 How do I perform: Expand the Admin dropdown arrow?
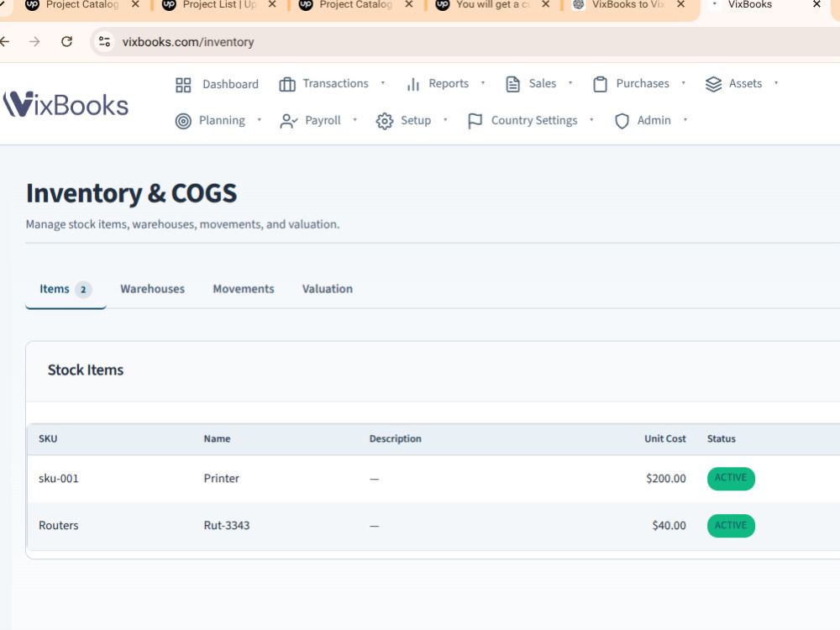(x=685, y=120)
